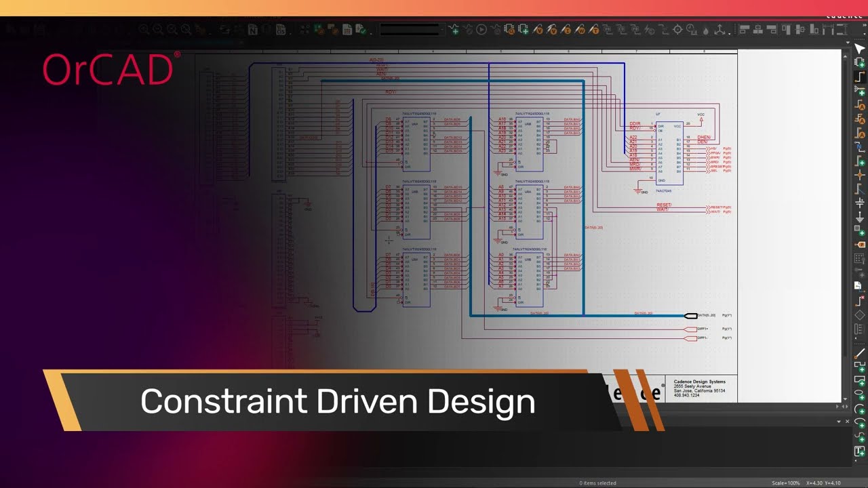This screenshot has height=488, width=868.
Task: Click the "Scale=100%" status bar entry
Action: coord(786,483)
